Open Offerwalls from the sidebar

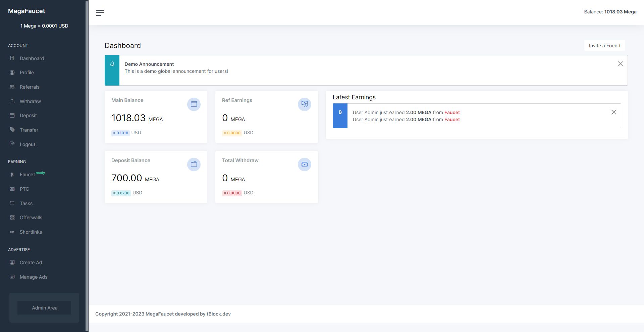tap(31, 218)
